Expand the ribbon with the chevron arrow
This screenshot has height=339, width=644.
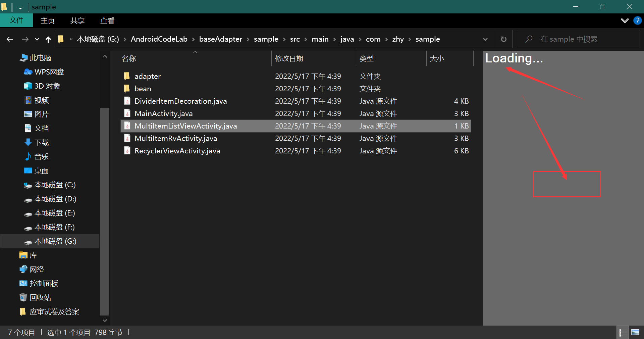point(624,20)
